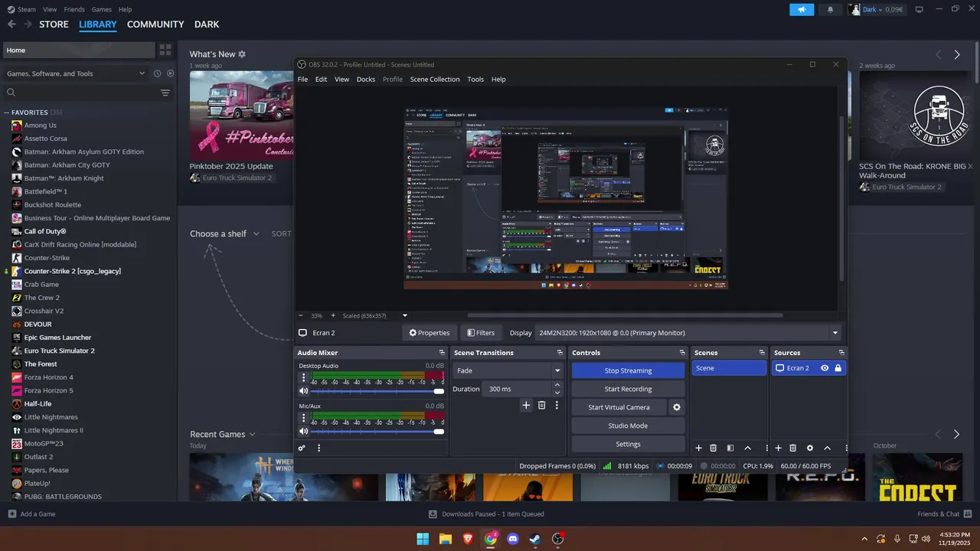This screenshot has width=980, height=551.
Task: Open OBS Settings button in Controls
Action: [x=628, y=444]
